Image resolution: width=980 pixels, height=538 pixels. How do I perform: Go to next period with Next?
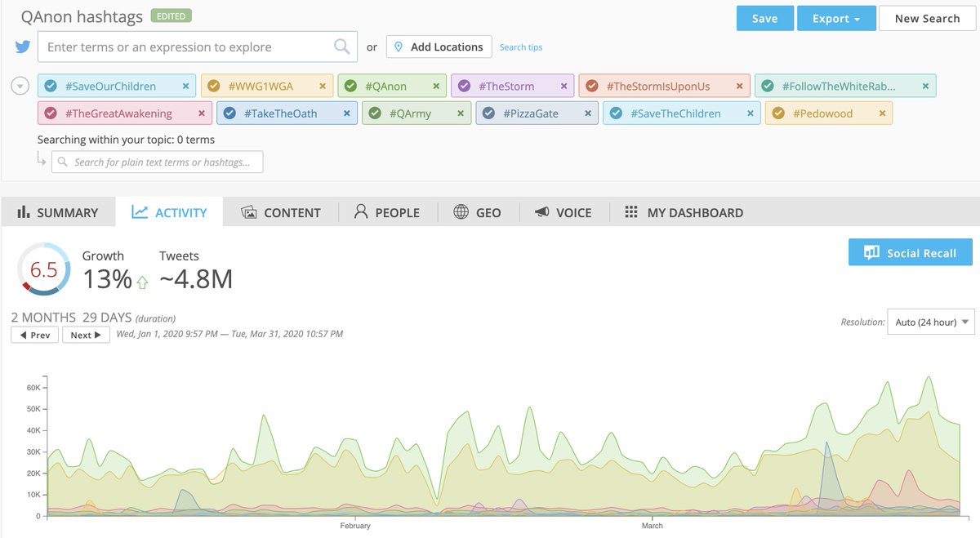[x=86, y=335]
